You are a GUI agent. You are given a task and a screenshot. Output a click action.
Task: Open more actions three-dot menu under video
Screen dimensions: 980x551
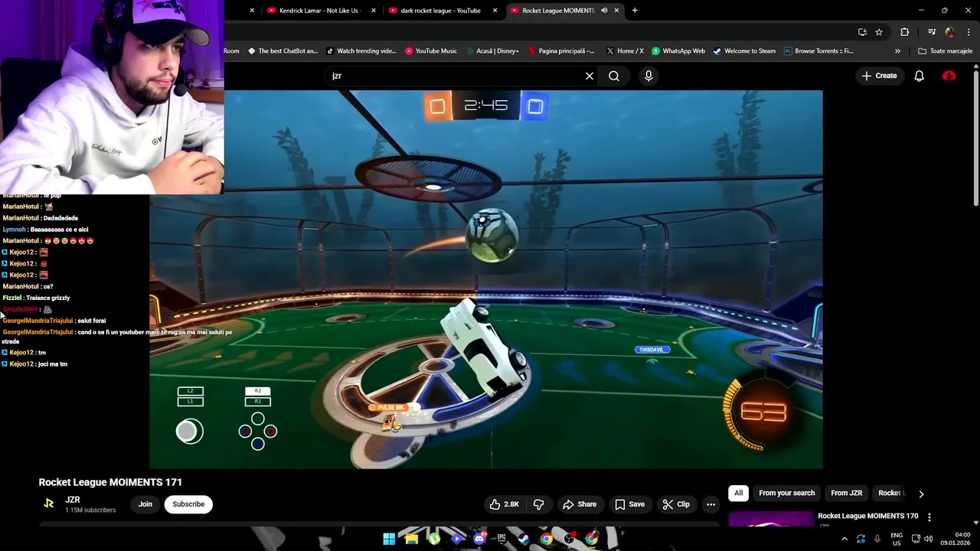click(x=710, y=504)
